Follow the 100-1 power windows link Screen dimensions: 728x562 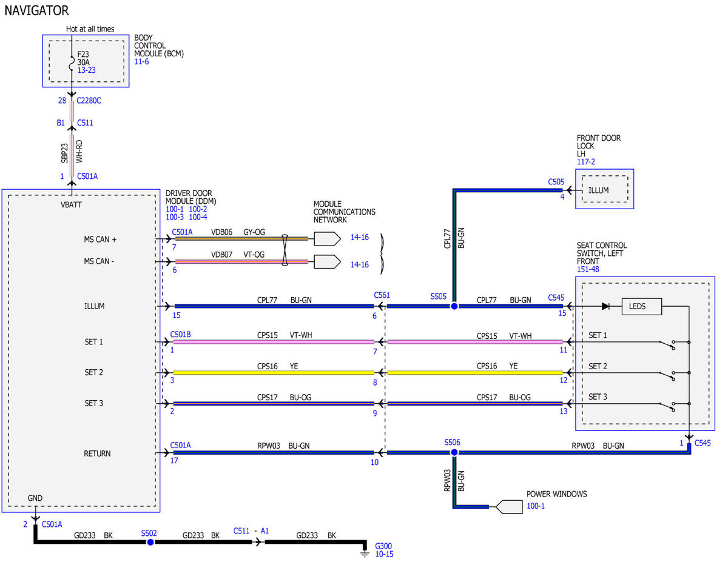(x=536, y=506)
